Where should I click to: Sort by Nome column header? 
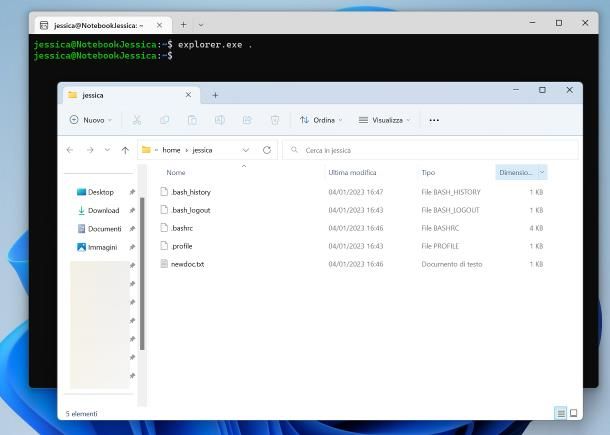click(x=176, y=172)
